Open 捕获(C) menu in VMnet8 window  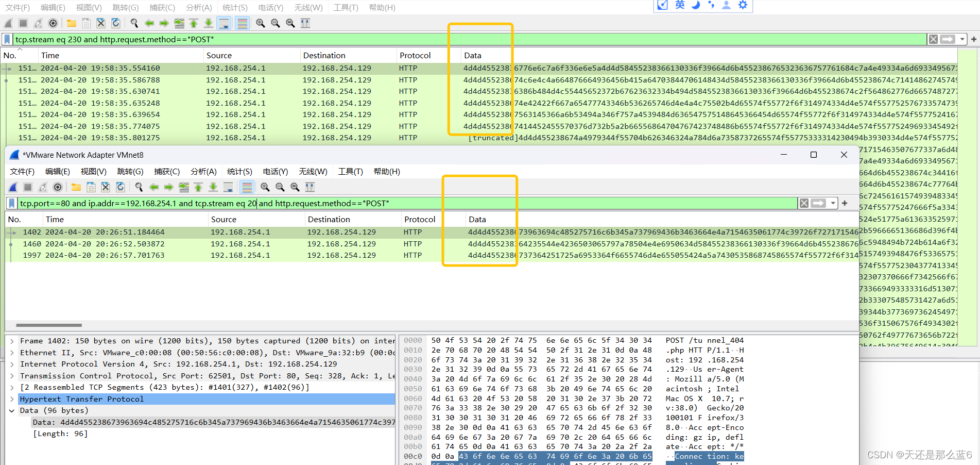167,172
